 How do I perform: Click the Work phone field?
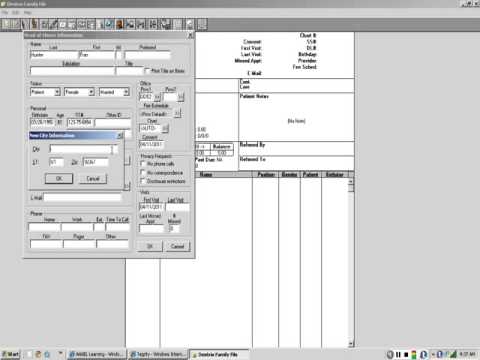tap(77, 228)
